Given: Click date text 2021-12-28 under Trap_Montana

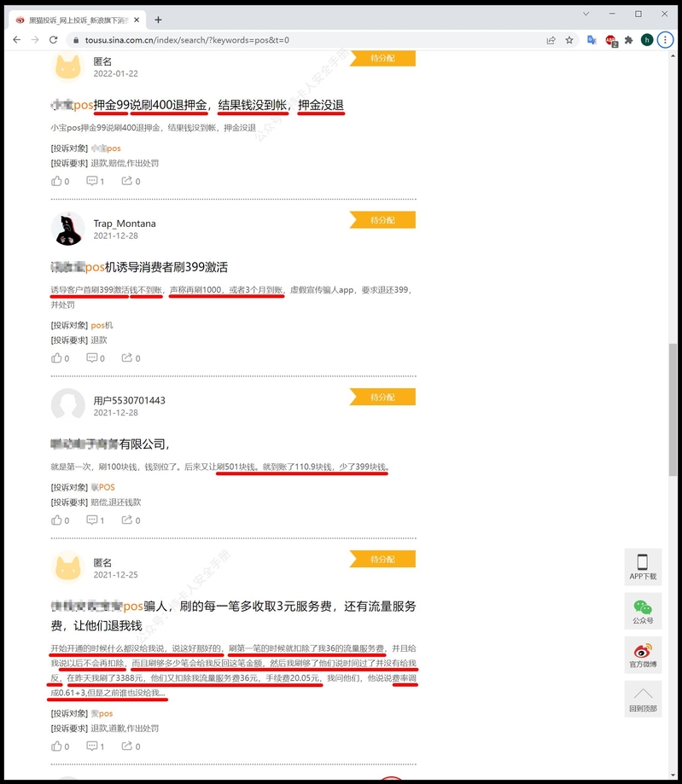Looking at the screenshot, I should click(x=115, y=236).
